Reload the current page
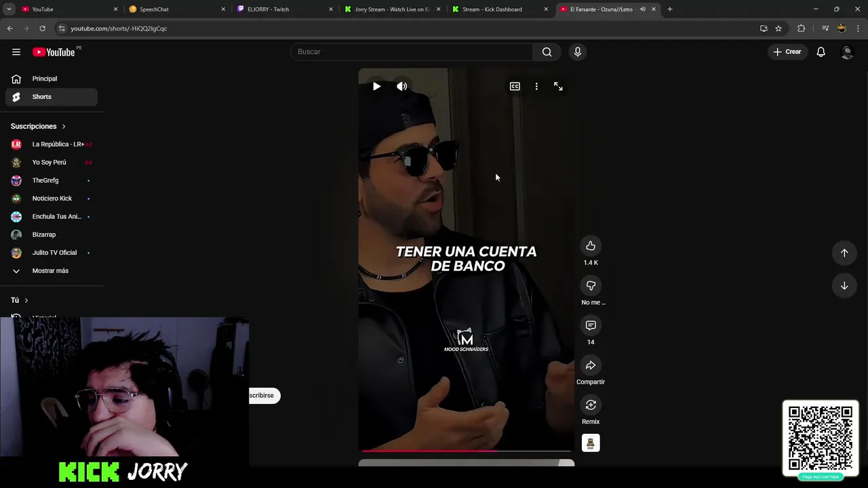The width and height of the screenshot is (868, 488). 42,28
